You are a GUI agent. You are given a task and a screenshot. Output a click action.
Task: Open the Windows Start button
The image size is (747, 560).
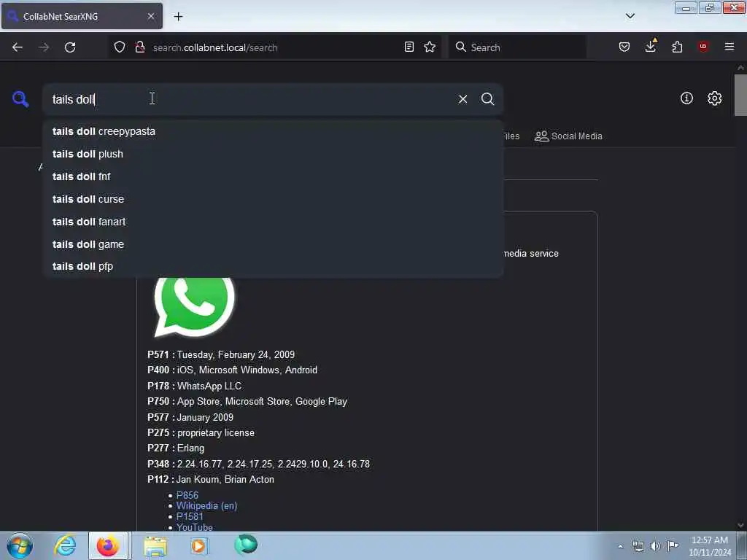[x=20, y=545]
